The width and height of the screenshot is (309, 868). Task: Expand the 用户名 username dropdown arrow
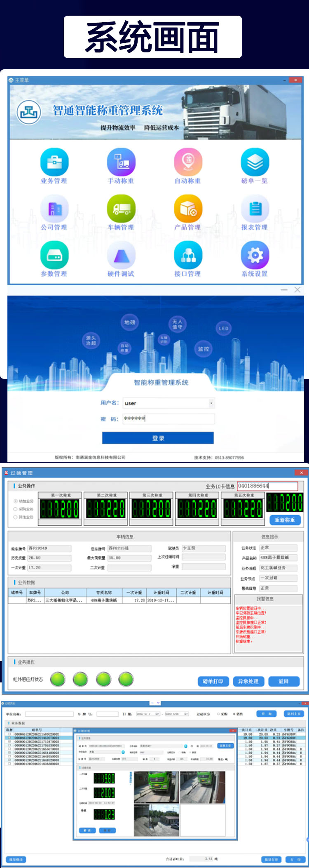coord(211,403)
